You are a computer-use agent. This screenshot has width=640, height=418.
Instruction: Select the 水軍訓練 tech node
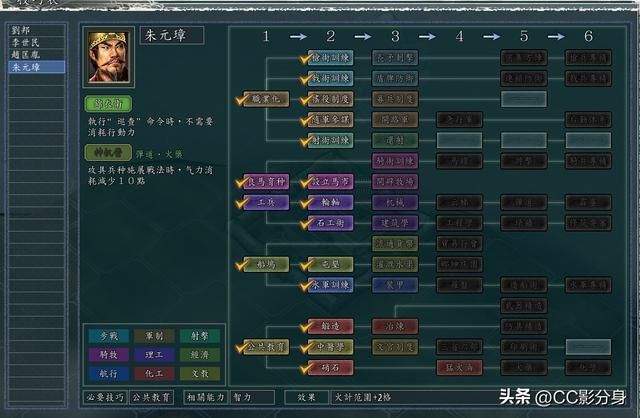(330, 285)
